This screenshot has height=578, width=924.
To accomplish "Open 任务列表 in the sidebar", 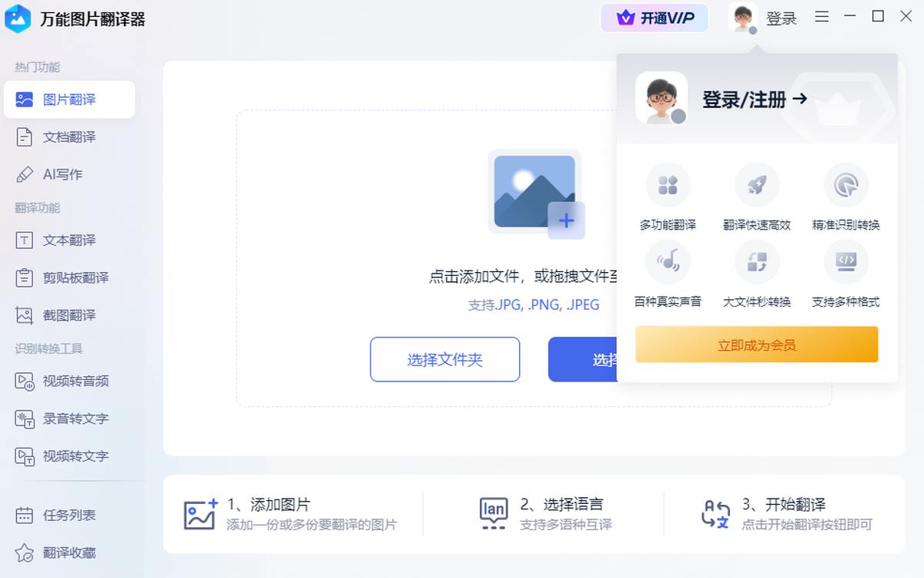I will coord(69,515).
